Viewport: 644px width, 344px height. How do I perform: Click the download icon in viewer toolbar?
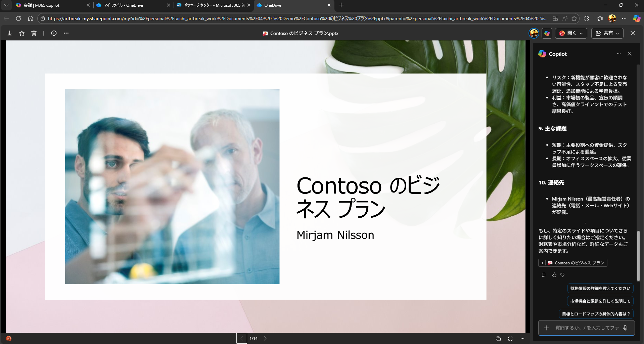10,33
